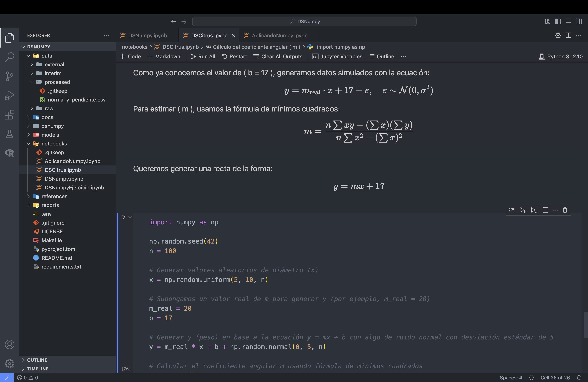Go back with the left arrow

[173, 21]
